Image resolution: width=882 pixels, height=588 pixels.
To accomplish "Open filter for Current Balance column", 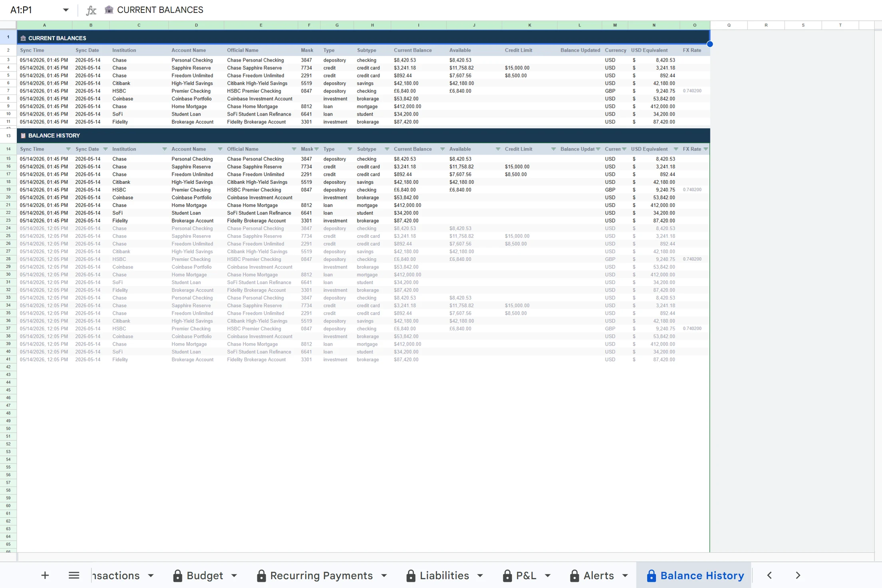I will [443, 149].
